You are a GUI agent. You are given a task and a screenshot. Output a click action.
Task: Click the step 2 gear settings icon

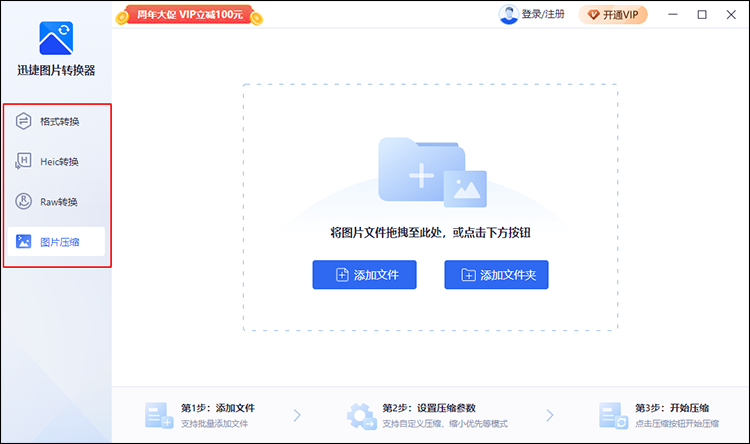360,415
